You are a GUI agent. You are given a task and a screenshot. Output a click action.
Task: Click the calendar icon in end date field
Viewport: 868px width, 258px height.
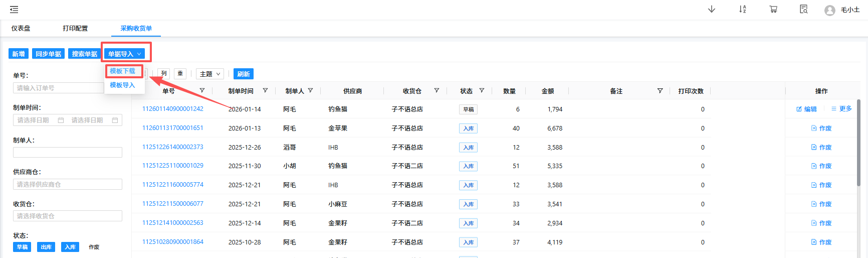[115, 120]
